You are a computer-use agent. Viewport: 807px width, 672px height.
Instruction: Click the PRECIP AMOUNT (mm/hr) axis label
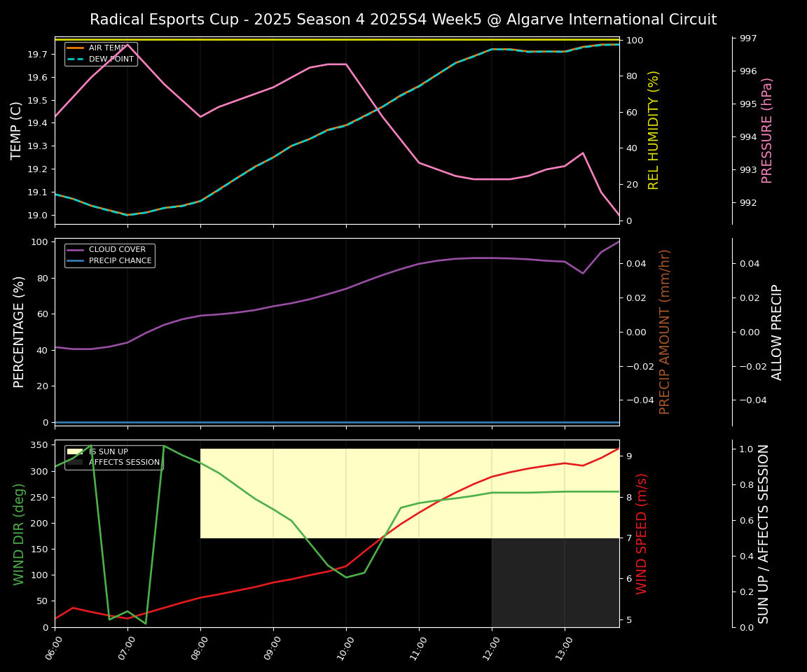[665, 332]
